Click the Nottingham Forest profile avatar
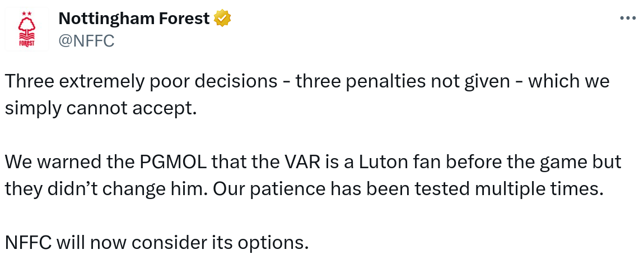 [x=26, y=30]
